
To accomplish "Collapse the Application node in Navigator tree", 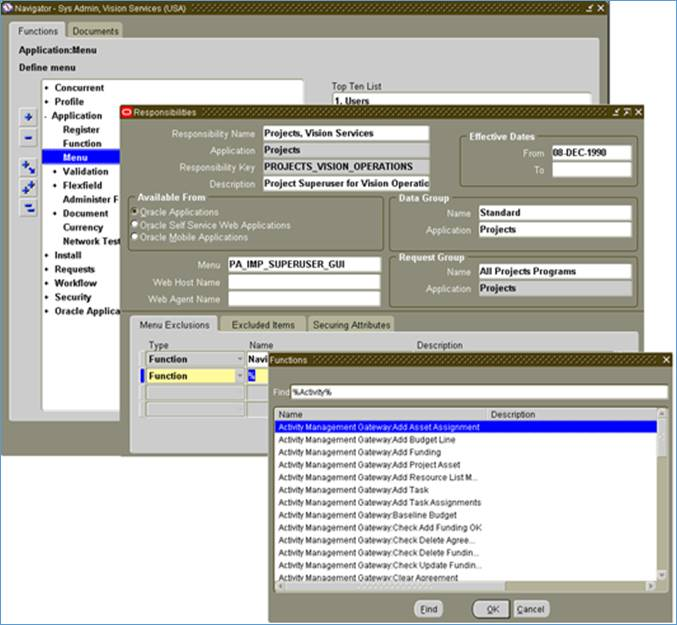I will pos(46,116).
